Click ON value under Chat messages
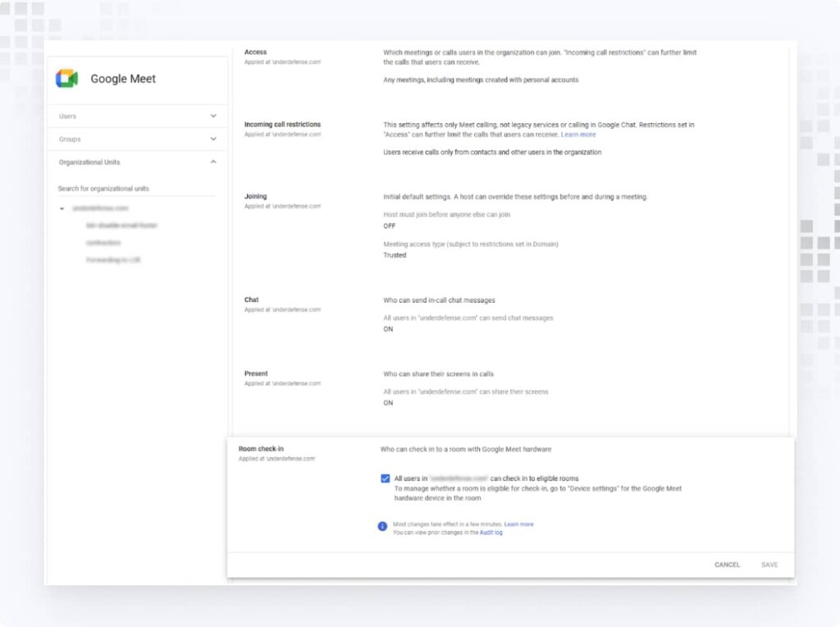This screenshot has height=627, width=840. pos(388,329)
